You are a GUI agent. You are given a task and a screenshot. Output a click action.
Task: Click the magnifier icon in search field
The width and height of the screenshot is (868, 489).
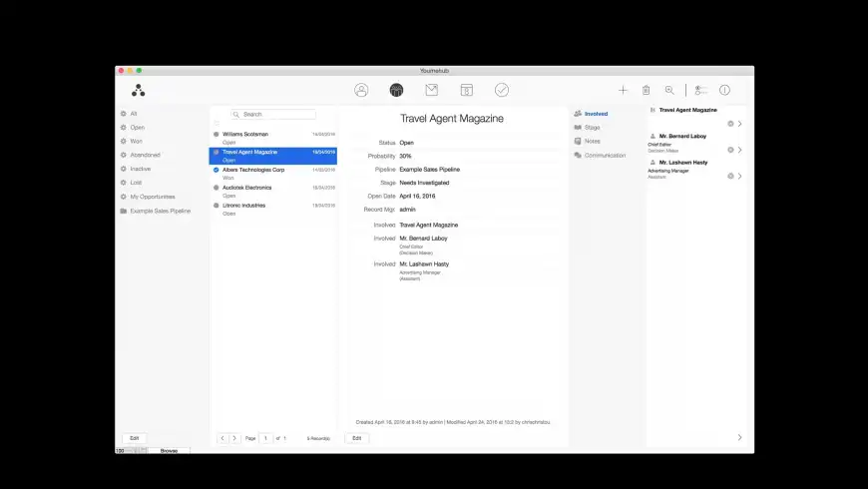click(236, 115)
